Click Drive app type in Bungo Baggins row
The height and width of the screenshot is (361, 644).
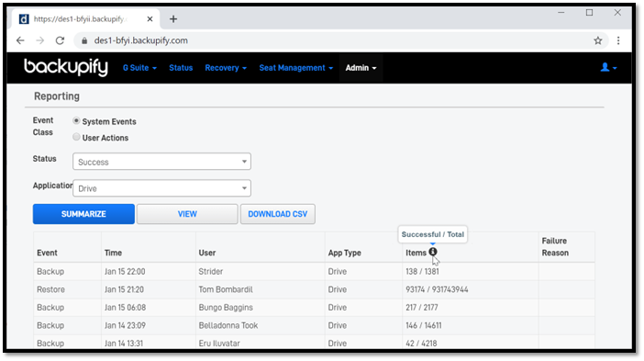[x=338, y=308]
